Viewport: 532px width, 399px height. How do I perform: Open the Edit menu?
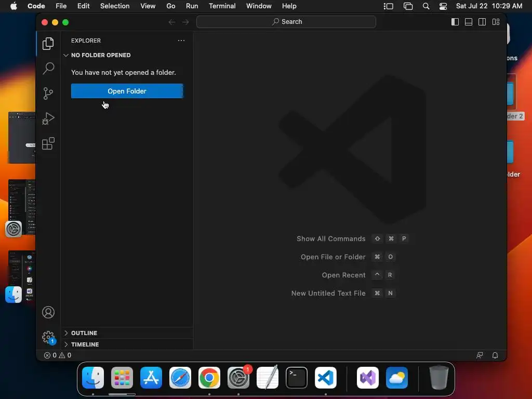tap(84, 6)
